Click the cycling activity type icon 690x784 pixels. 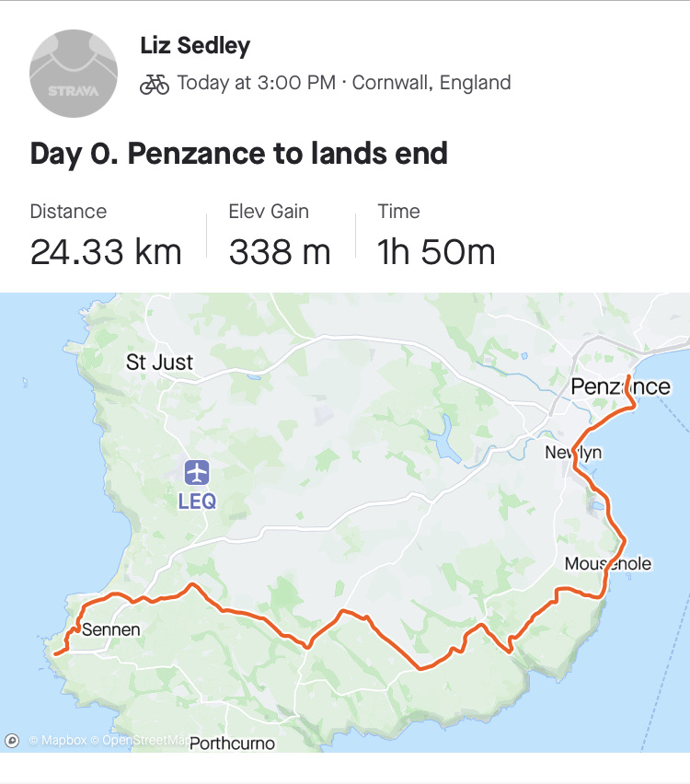pyautogui.click(x=155, y=84)
